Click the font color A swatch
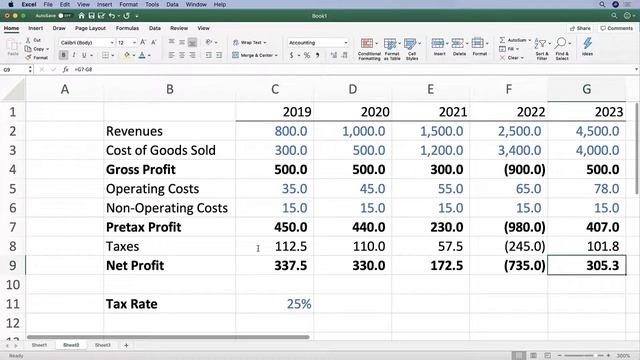The height and width of the screenshot is (360, 640). [142, 55]
